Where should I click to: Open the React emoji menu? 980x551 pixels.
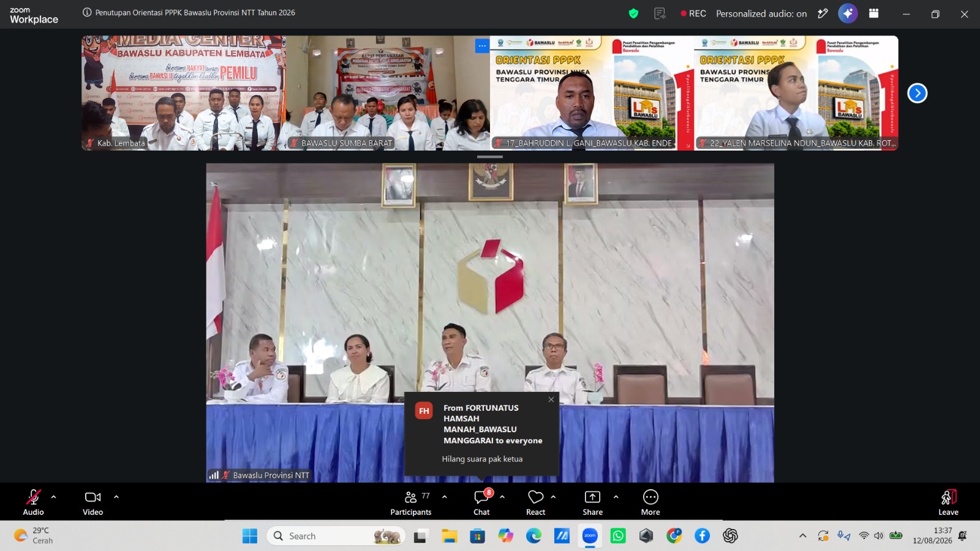(x=536, y=502)
